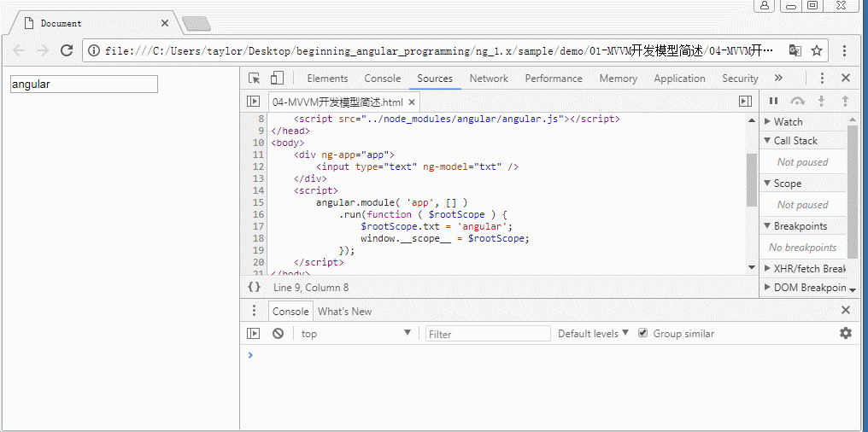Viewport: 868px width, 432px height.
Task: Switch to the Network tab
Action: (489, 79)
